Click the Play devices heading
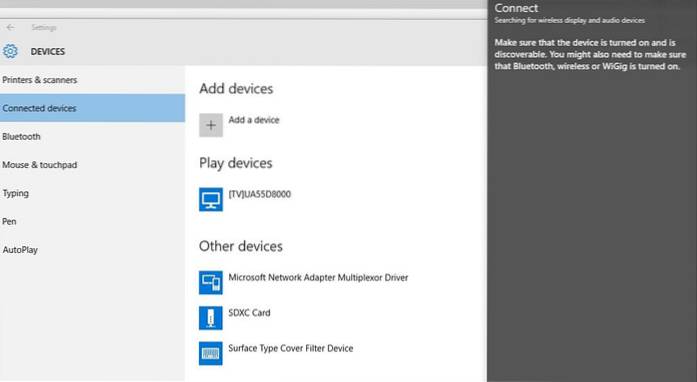 [236, 163]
